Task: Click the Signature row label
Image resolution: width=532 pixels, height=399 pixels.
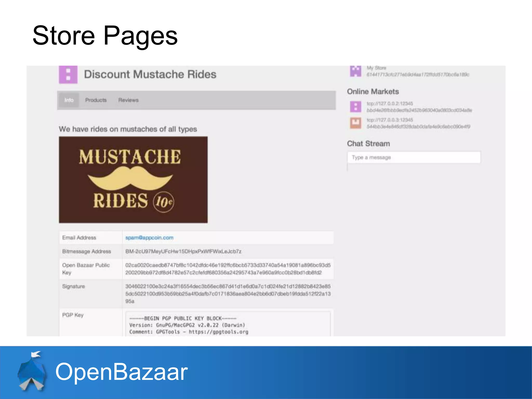Action: (73, 286)
